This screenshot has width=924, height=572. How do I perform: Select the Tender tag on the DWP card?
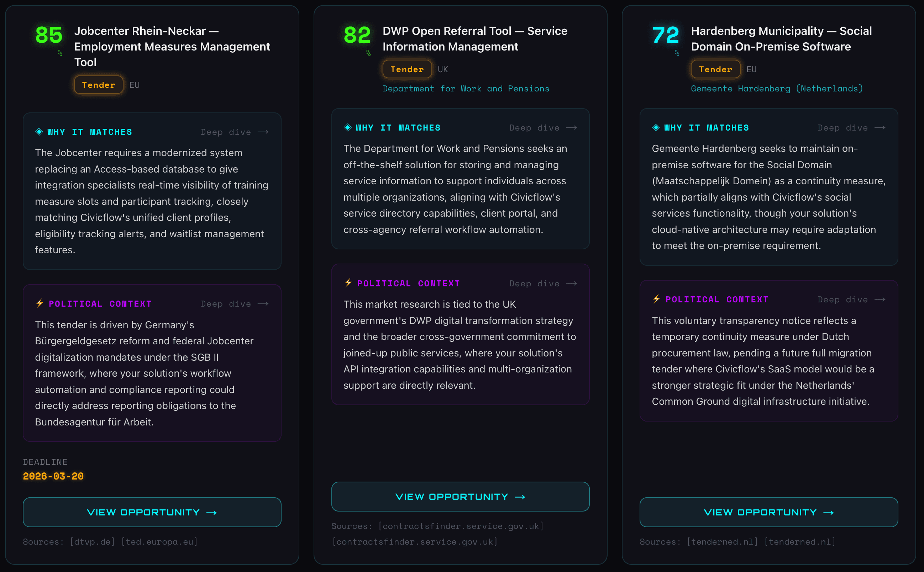pos(407,69)
